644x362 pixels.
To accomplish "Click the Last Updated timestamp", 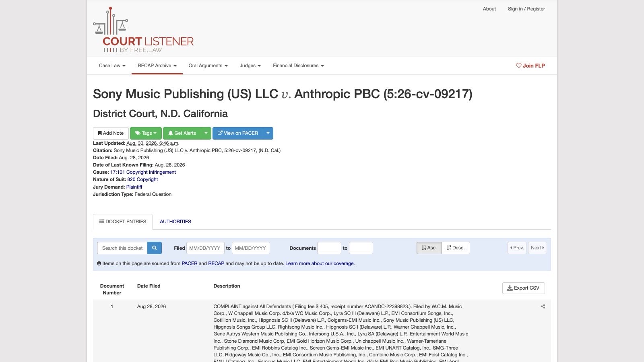I will [x=153, y=143].
